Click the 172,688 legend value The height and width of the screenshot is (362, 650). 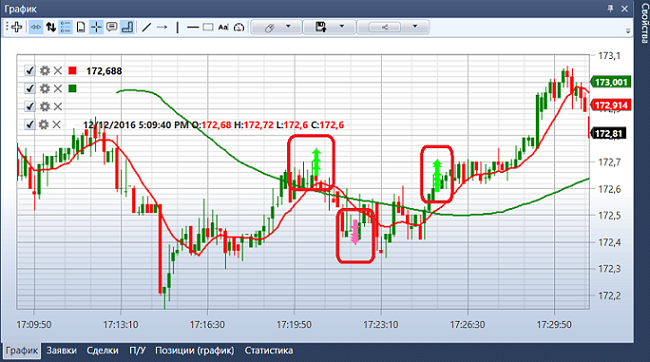click(104, 71)
